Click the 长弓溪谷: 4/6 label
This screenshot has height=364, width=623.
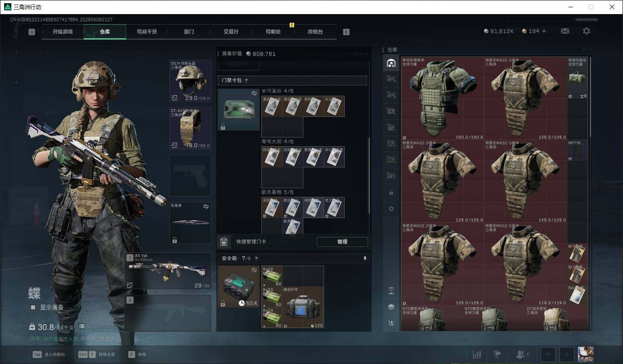(277, 91)
